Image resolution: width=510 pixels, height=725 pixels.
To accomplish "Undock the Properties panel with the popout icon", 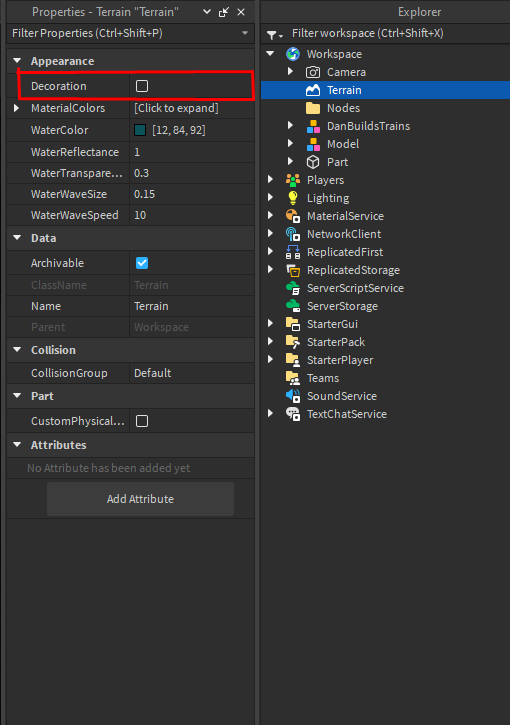I will (x=224, y=12).
